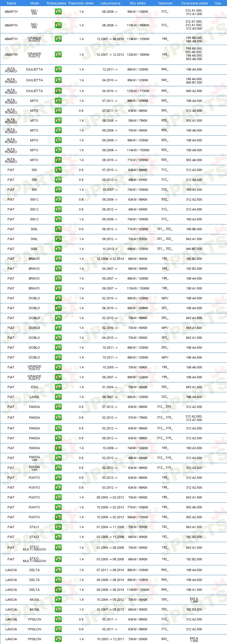Image resolution: width=227 pixels, height=644 pixels.
Task: Click fuel icon in Lancia Ypsilon 843_ row
Action: click(x=58, y=639)
